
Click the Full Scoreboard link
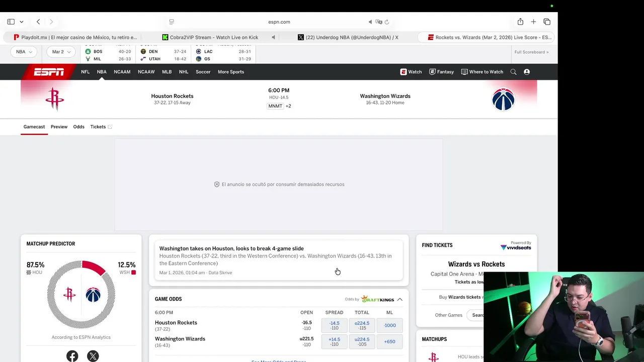[531, 52]
